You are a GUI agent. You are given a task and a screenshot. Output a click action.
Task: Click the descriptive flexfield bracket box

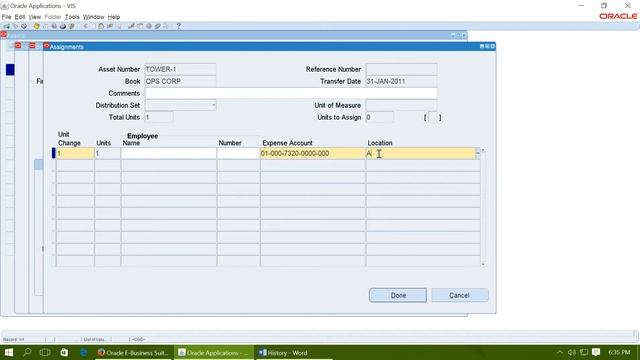[432, 118]
